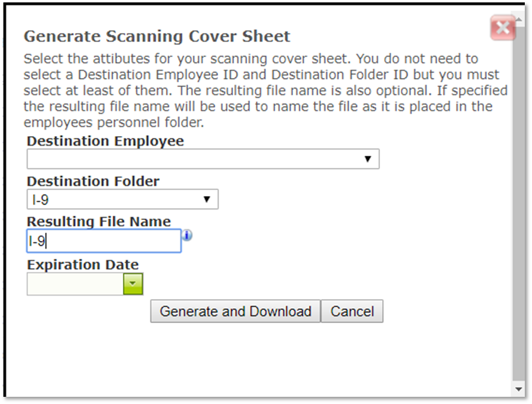Viewport: 532px width, 404px height.
Task: Click the scrollbar up arrow
Action: [x=518, y=19]
